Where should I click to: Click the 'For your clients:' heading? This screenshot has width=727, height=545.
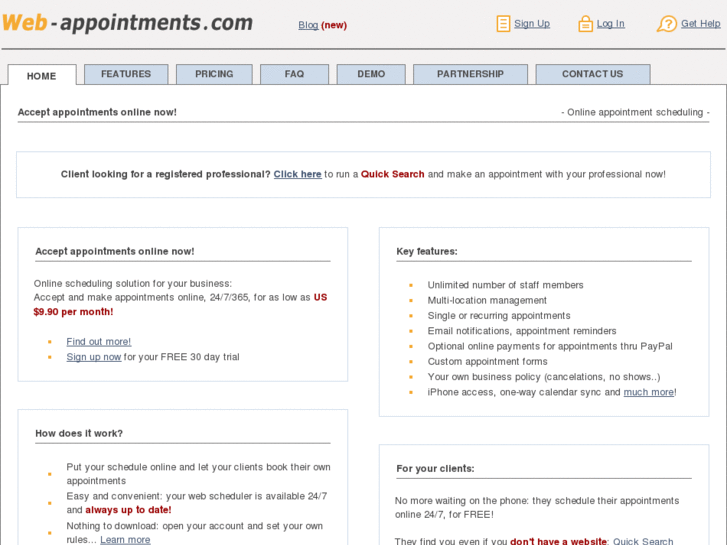pyautogui.click(x=435, y=469)
